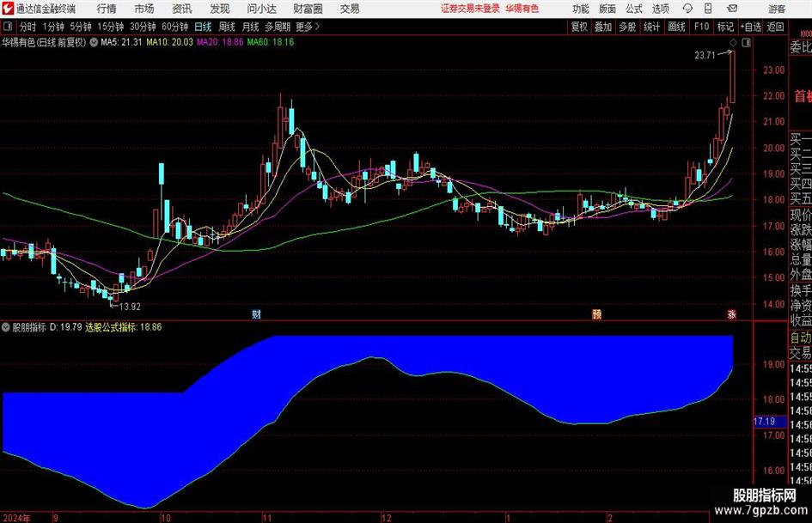This screenshot has height=523, width=812.
Task: Click the MA60: 18.16 indicator label
Action: pyautogui.click(x=271, y=42)
